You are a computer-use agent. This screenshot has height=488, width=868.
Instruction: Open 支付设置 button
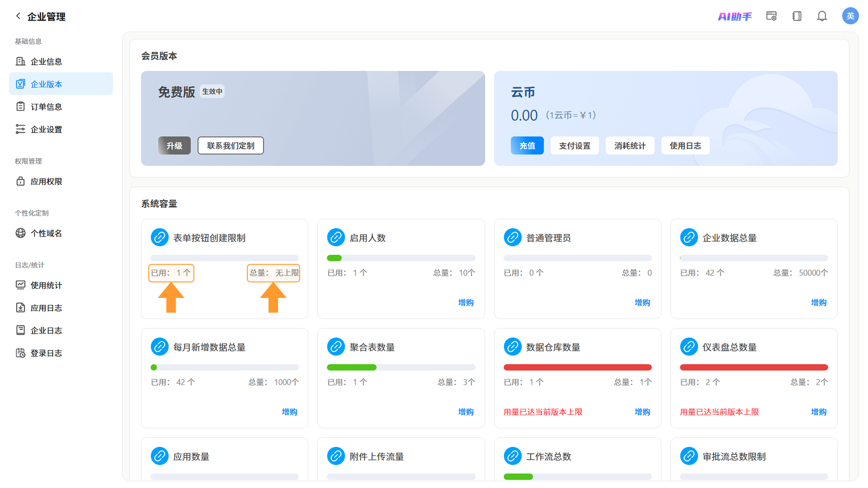[x=575, y=145]
